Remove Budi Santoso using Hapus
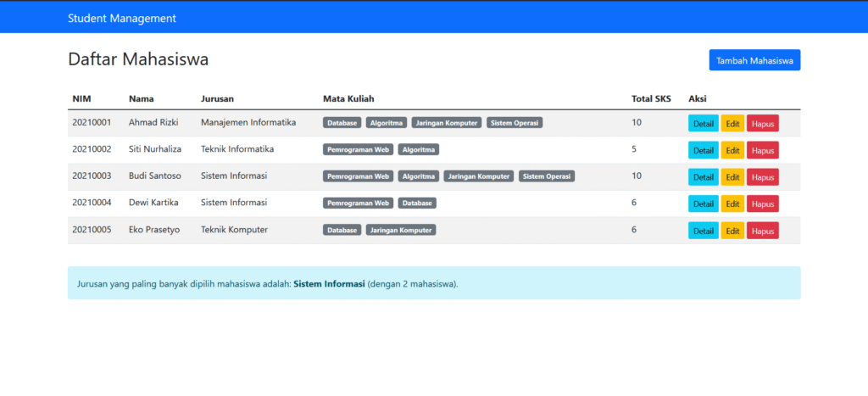868x396 pixels. pyautogui.click(x=762, y=177)
